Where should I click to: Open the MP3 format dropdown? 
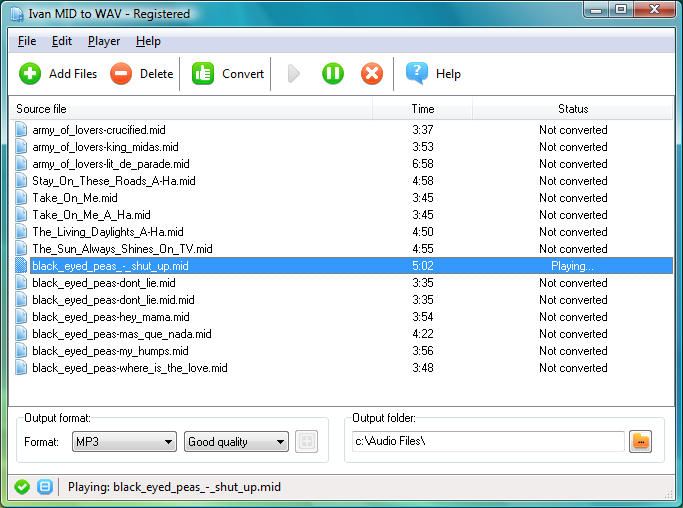(x=124, y=442)
